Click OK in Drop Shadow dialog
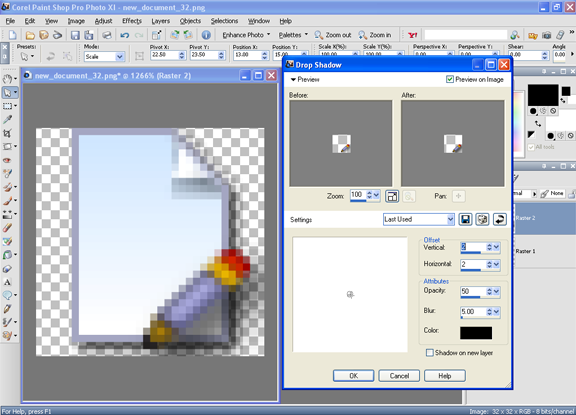Viewport: 576px width, 415px height. pyautogui.click(x=353, y=376)
